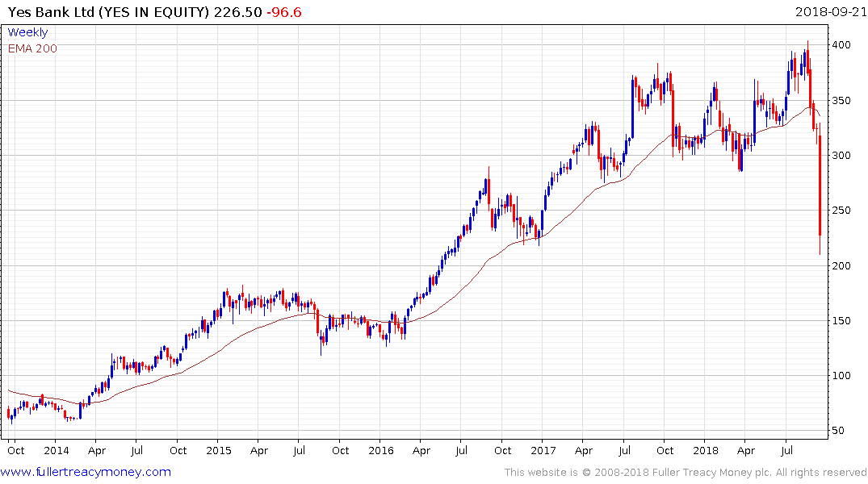
Task: Click the 2014 year label on time axis
Action: pos(57,450)
